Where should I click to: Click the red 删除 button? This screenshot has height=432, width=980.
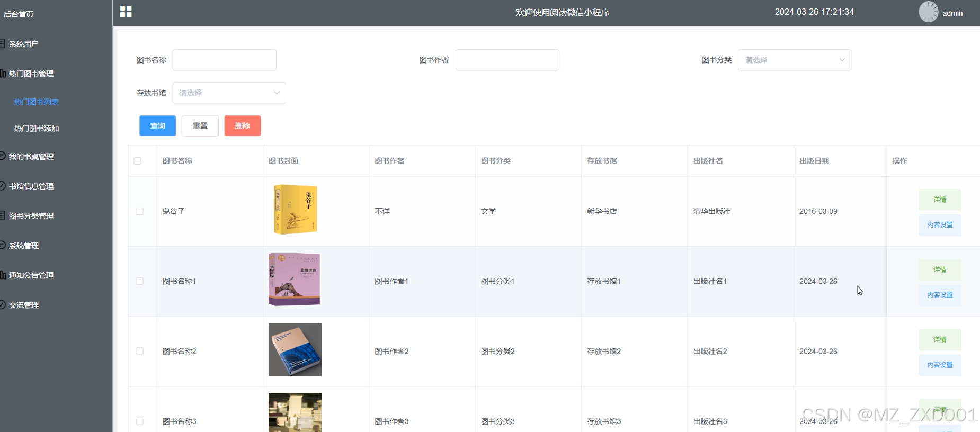point(242,125)
